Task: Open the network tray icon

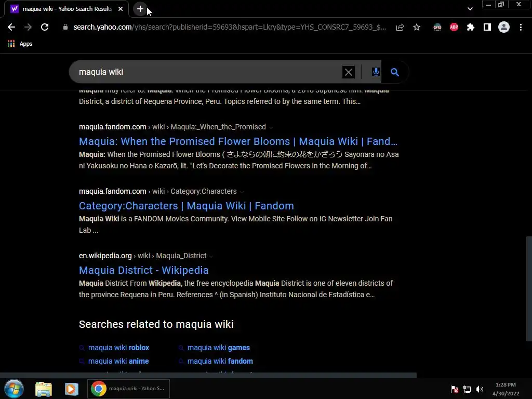Action: click(467, 389)
